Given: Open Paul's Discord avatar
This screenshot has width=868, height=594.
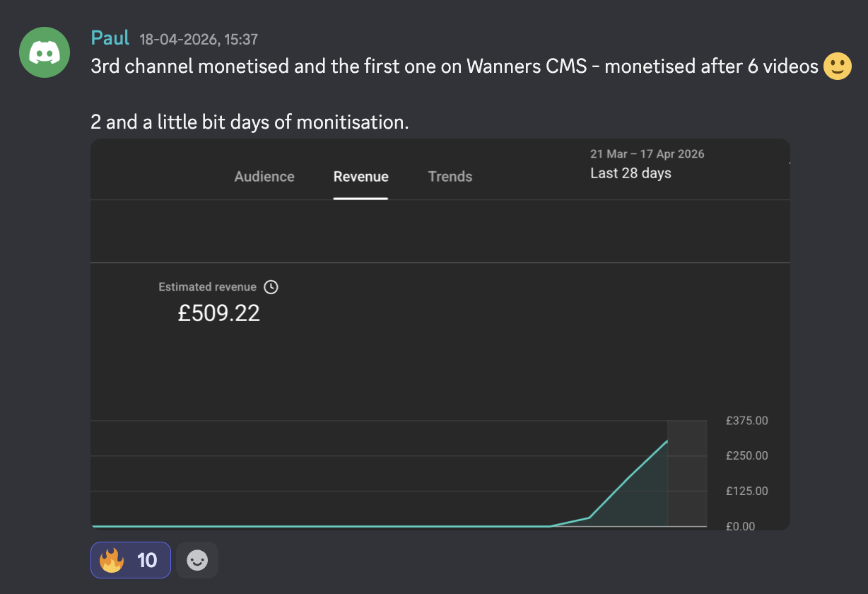Looking at the screenshot, I should point(44,52).
